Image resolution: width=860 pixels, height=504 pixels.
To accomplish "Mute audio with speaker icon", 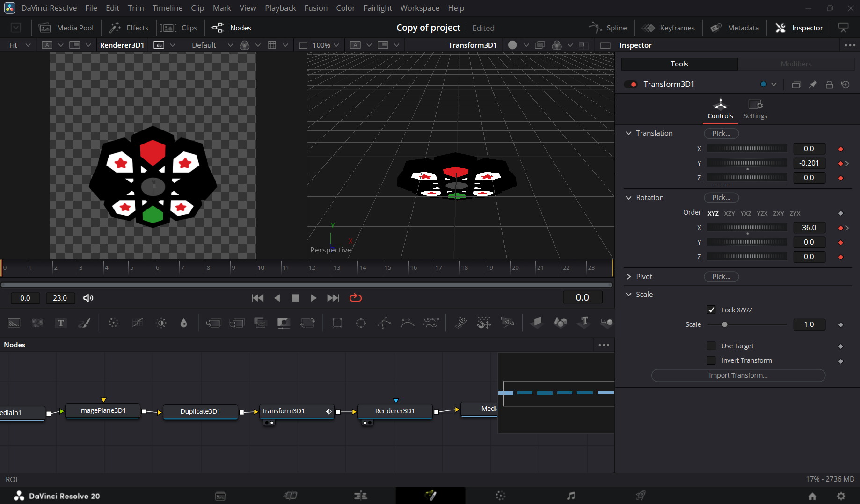I will pyautogui.click(x=88, y=298).
